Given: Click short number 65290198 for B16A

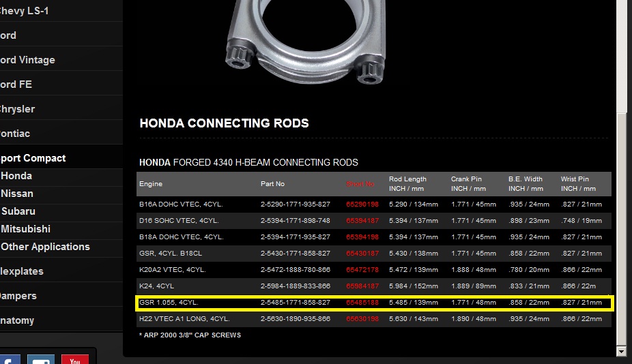Looking at the screenshot, I should pos(362,204).
